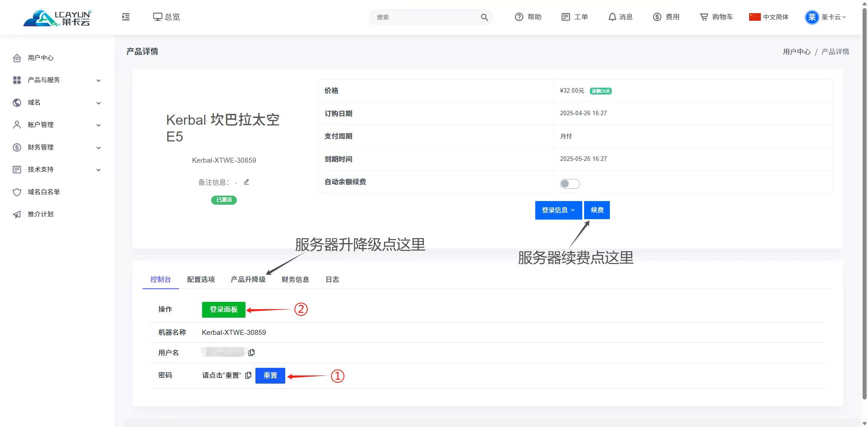Switch to the 配置选项 tab

(x=201, y=279)
